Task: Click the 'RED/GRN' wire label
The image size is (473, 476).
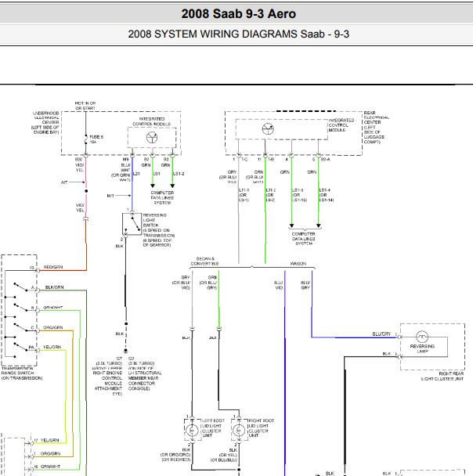Action: pos(53,267)
